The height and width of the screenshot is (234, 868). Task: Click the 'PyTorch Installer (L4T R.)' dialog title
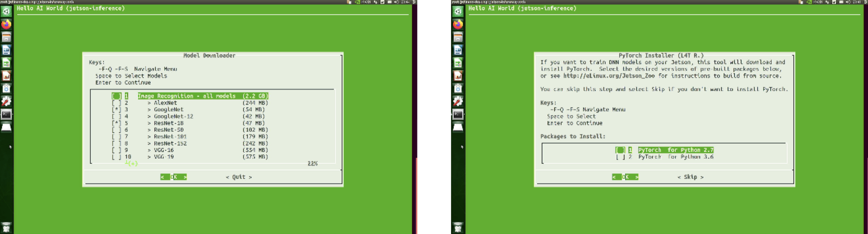661,55
